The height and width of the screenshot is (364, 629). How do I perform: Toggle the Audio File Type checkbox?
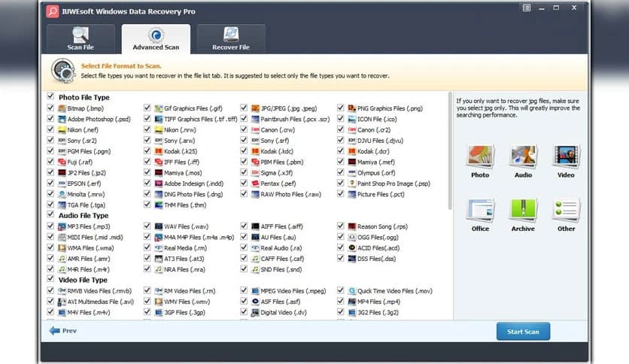tap(50, 214)
